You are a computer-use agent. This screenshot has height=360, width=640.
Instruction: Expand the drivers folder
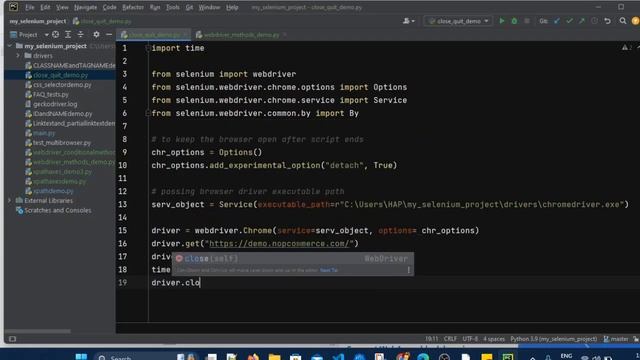pos(18,56)
